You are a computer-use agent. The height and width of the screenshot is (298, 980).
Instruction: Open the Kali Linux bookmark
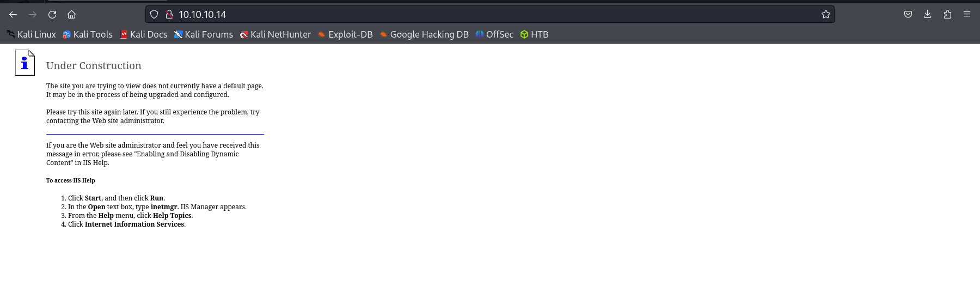[31, 34]
